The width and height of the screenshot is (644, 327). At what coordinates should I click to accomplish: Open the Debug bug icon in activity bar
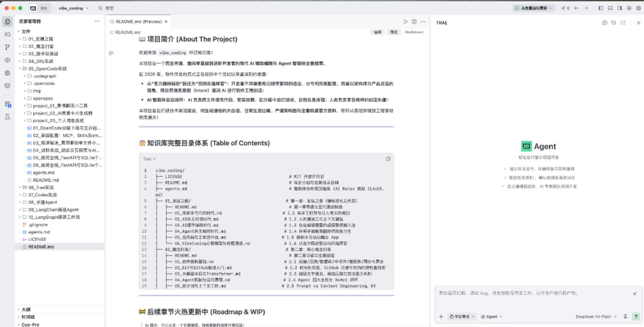tap(8, 73)
